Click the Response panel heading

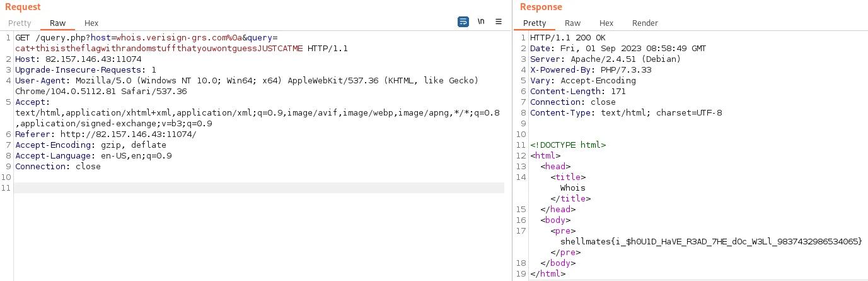(541, 7)
